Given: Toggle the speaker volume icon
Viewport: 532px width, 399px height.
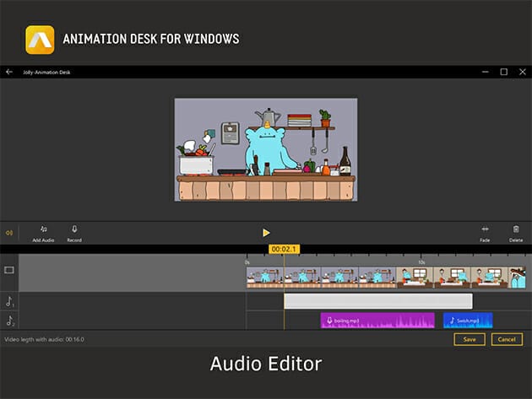Looking at the screenshot, I should 8,233.
